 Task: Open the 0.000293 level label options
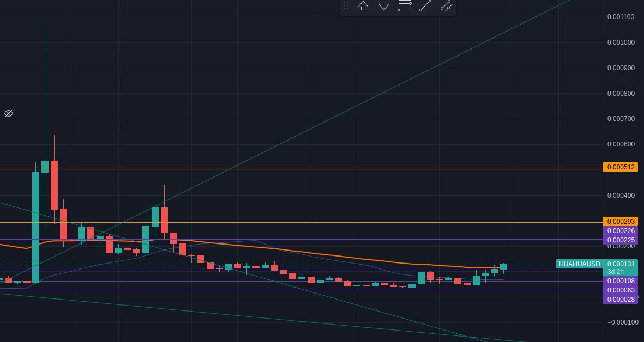(621, 221)
